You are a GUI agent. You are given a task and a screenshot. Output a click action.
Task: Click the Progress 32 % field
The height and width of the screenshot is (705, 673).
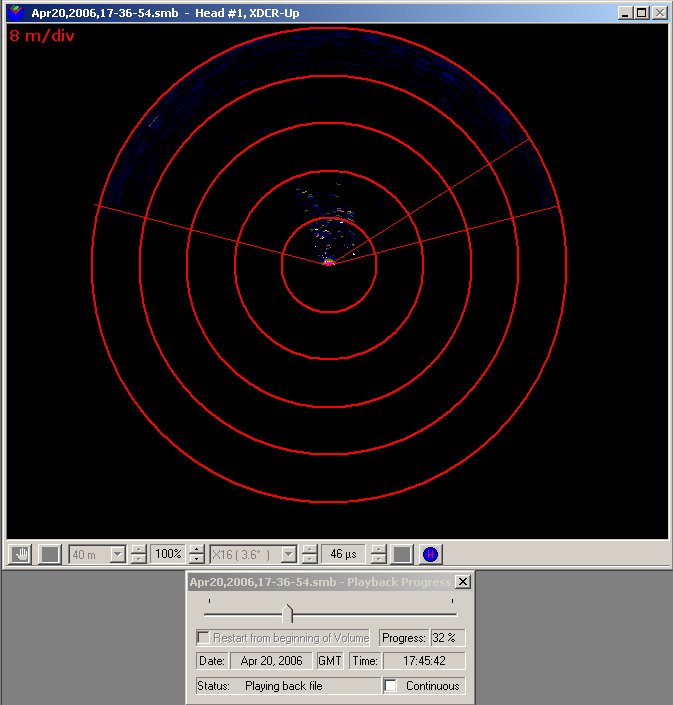click(x=448, y=638)
